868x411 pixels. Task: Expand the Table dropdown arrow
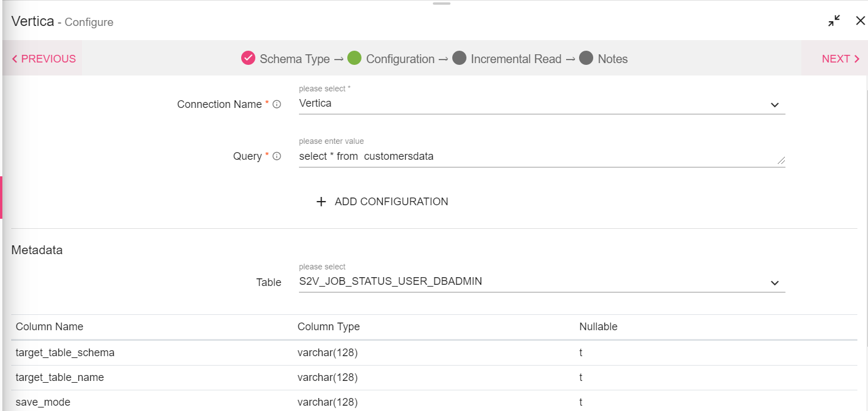click(x=775, y=283)
